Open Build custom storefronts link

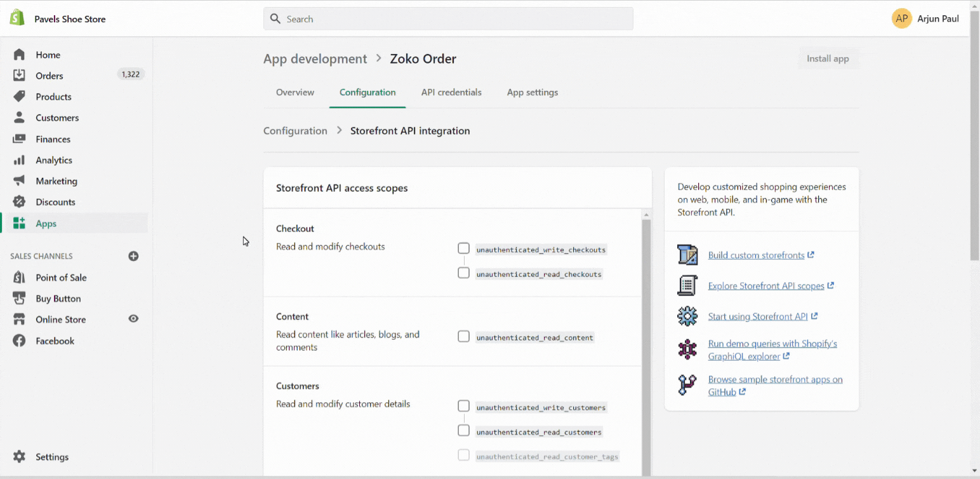(x=761, y=255)
